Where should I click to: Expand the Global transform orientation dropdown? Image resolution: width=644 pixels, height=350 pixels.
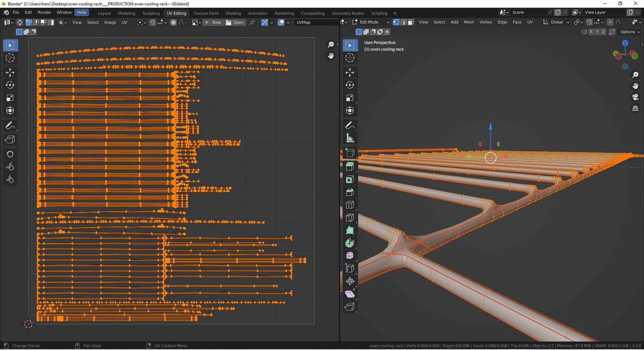556,22
